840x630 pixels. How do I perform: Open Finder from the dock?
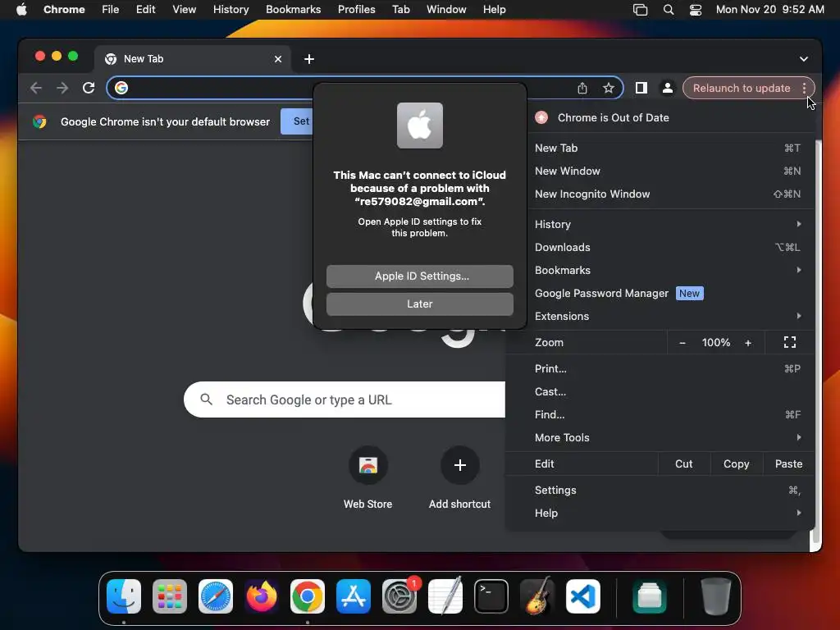point(124,596)
